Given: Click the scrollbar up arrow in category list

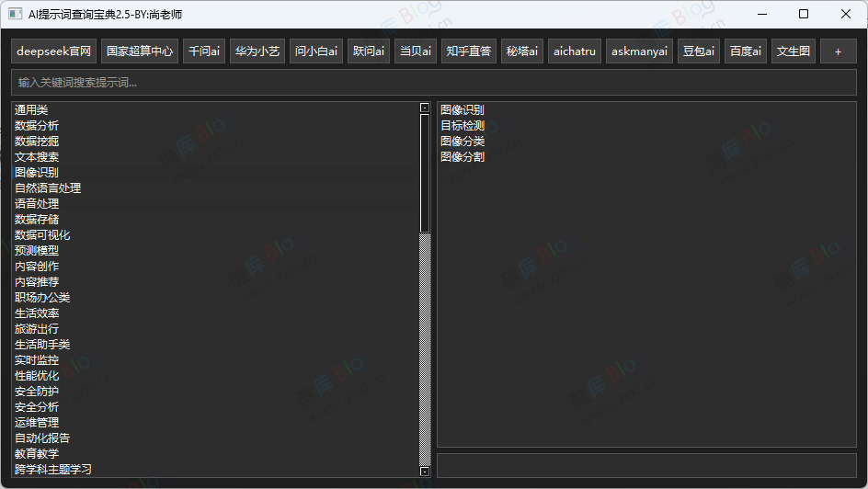Looking at the screenshot, I should [425, 108].
